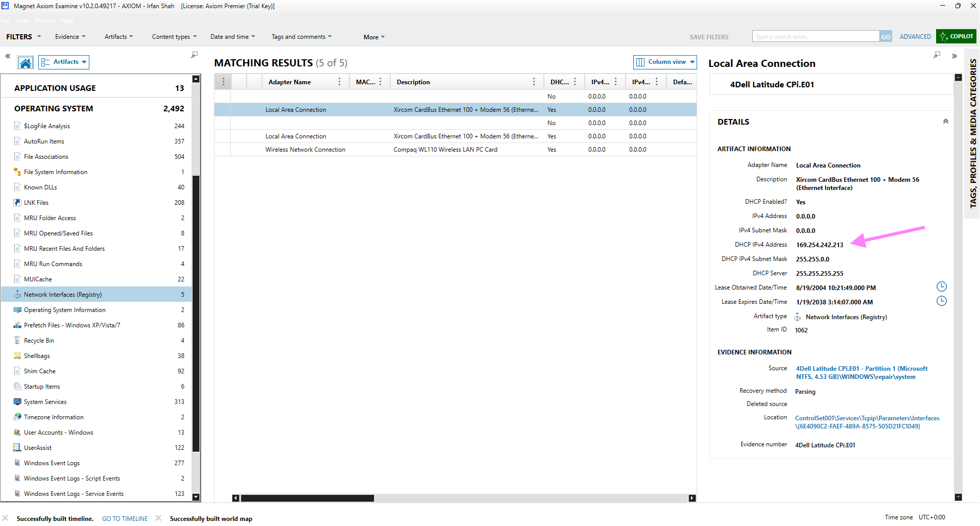
Task: Select File System Information artifact
Action: [x=96, y=172]
